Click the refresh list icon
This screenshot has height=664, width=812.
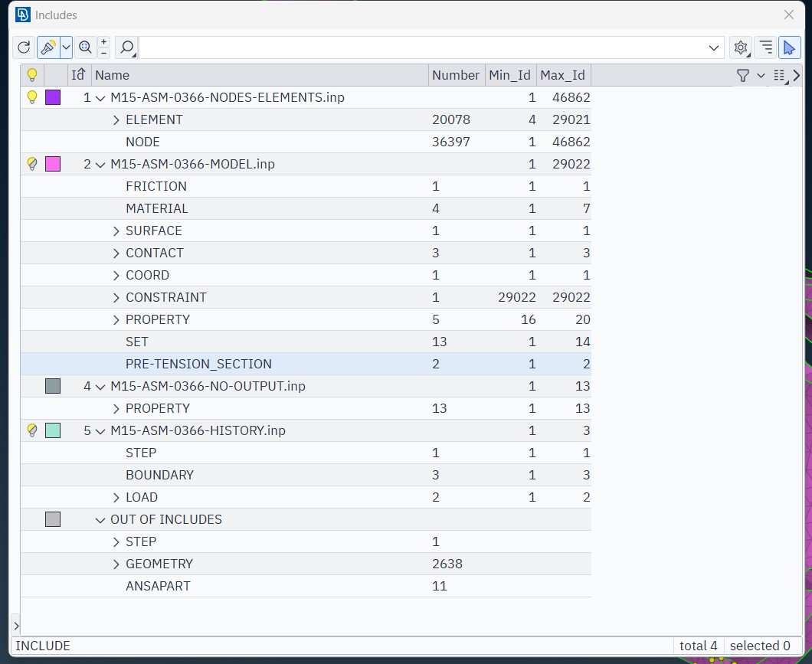coord(24,47)
